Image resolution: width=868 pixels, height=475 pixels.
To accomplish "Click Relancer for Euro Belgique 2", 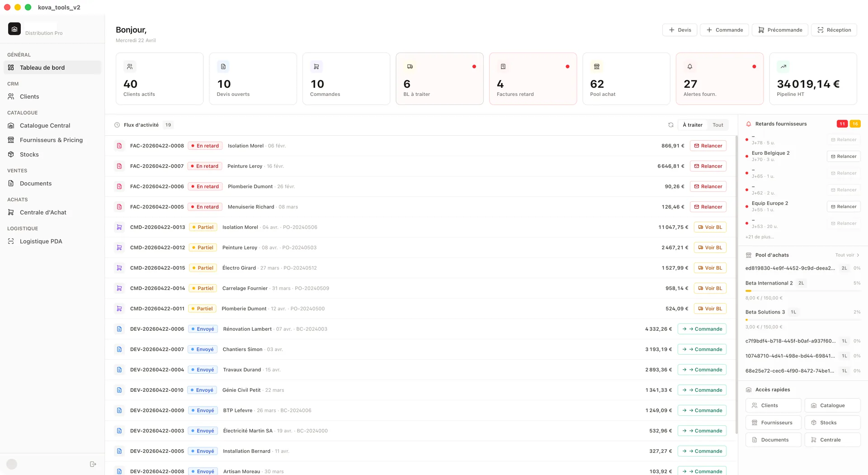I will click(x=844, y=156).
